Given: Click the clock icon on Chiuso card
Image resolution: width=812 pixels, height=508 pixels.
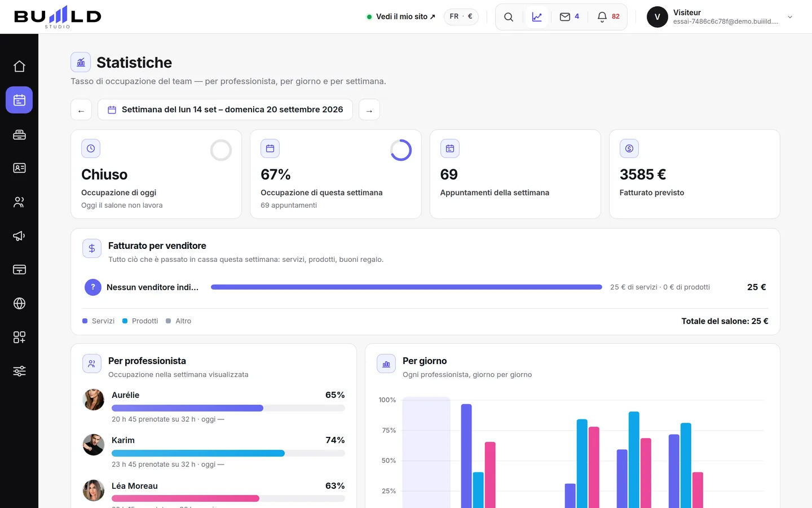Looking at the screenshot, I should coord(91,148).
